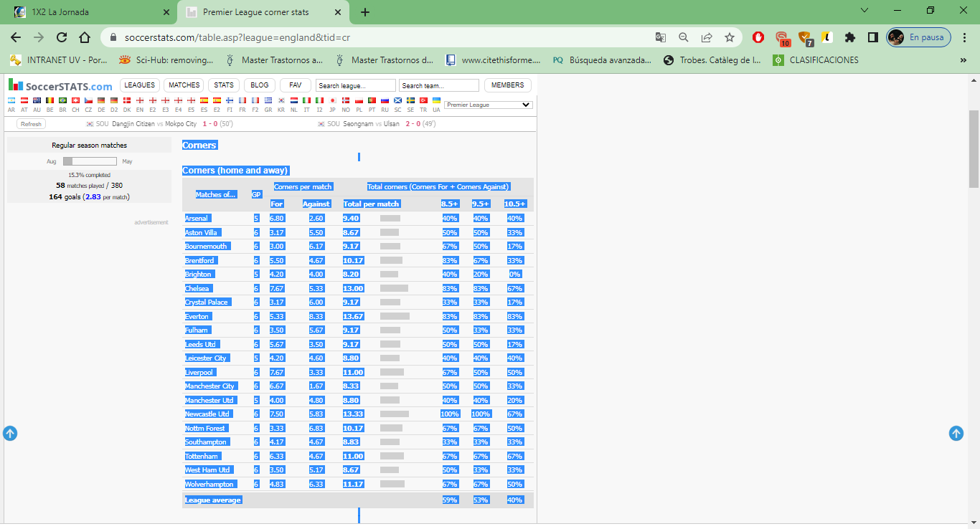Viewport: 980px width, 529px height.
Task: Open the CLASIFICACIONES bookmark
Action: pos(815,60)
